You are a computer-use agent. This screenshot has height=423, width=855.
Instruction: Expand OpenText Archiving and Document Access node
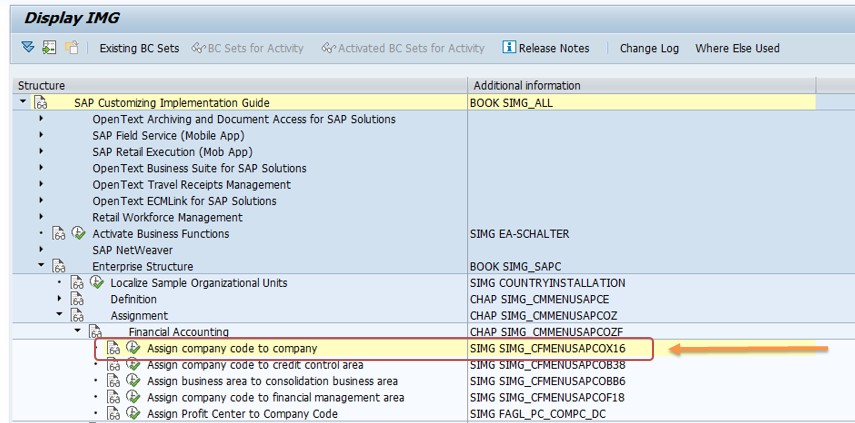click(41, 118)
